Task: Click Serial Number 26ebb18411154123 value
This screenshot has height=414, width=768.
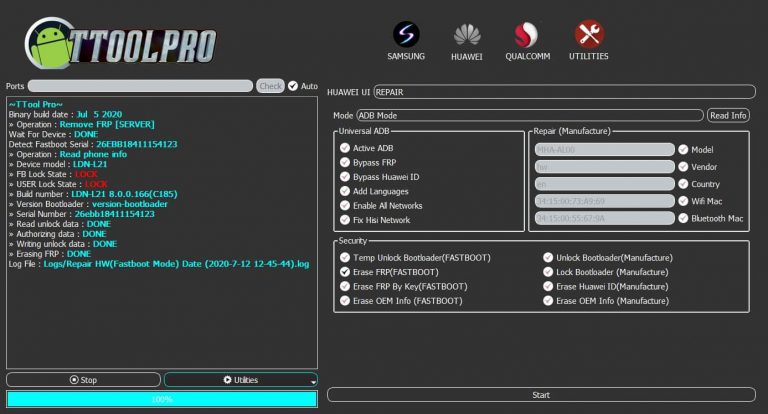Action: click(115, 214)
